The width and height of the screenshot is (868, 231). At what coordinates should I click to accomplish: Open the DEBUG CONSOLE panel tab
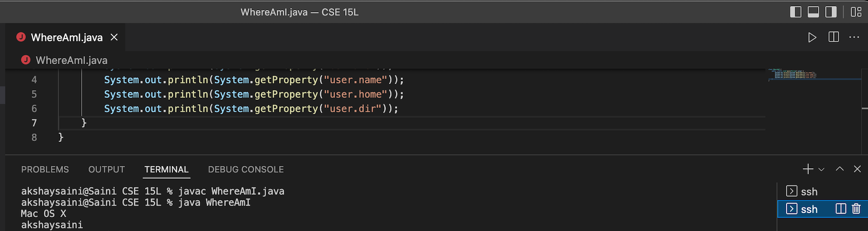[x=246, y=169]
